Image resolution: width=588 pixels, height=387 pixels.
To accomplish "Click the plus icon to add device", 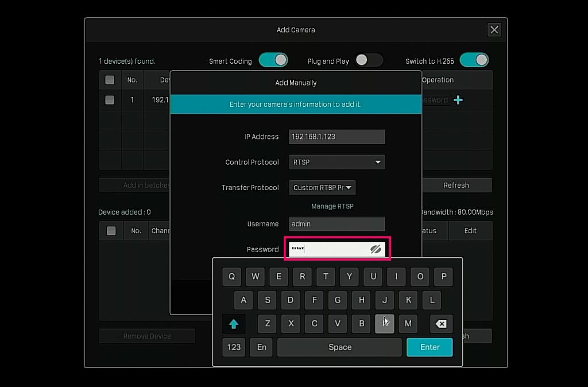I will [x=458, y=100].
